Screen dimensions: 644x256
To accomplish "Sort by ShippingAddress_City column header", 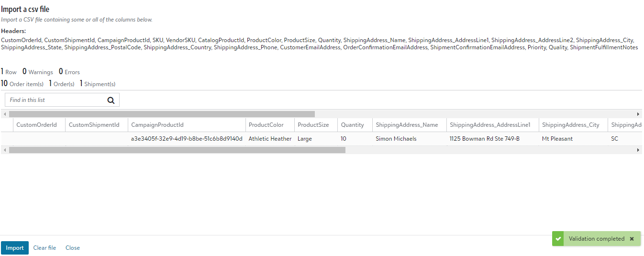I will click(x=574, y=125).
